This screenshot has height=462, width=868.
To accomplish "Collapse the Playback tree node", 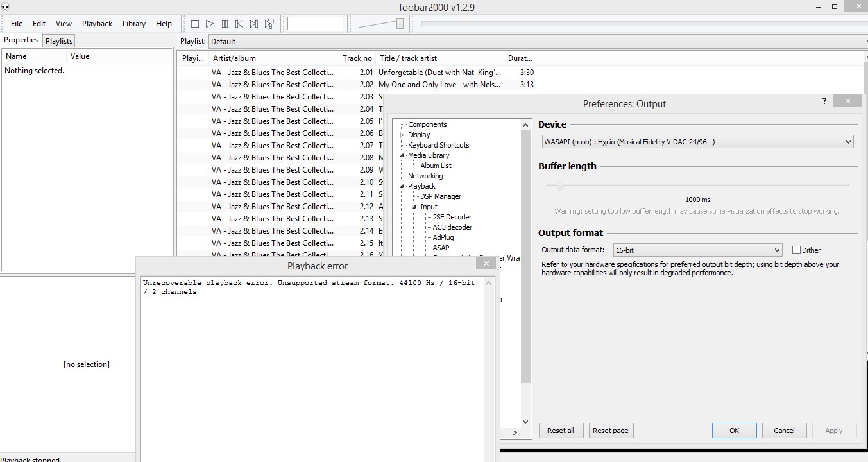I will pyautogui.click(x=402, y=187).
